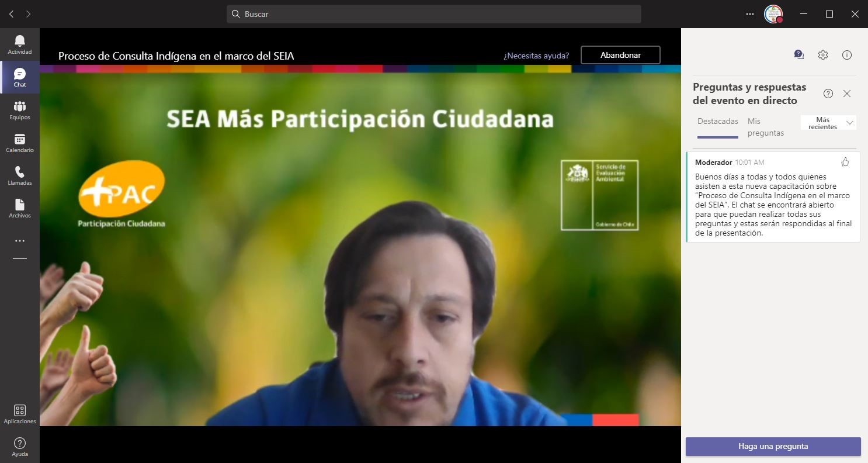The width and height of the screenshot is (868, 463).
Task: Click the Haga una pregunta button
Action: pyautogui.click(x=773, y=446)
